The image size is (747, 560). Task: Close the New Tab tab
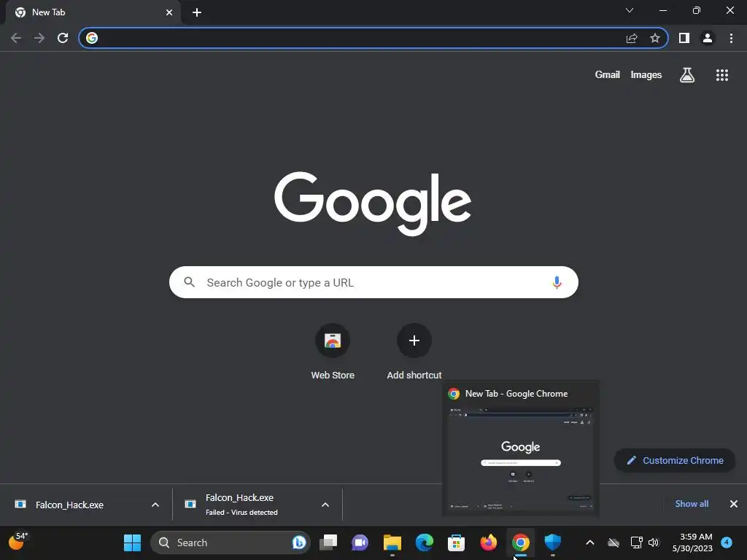coord(169,12)
